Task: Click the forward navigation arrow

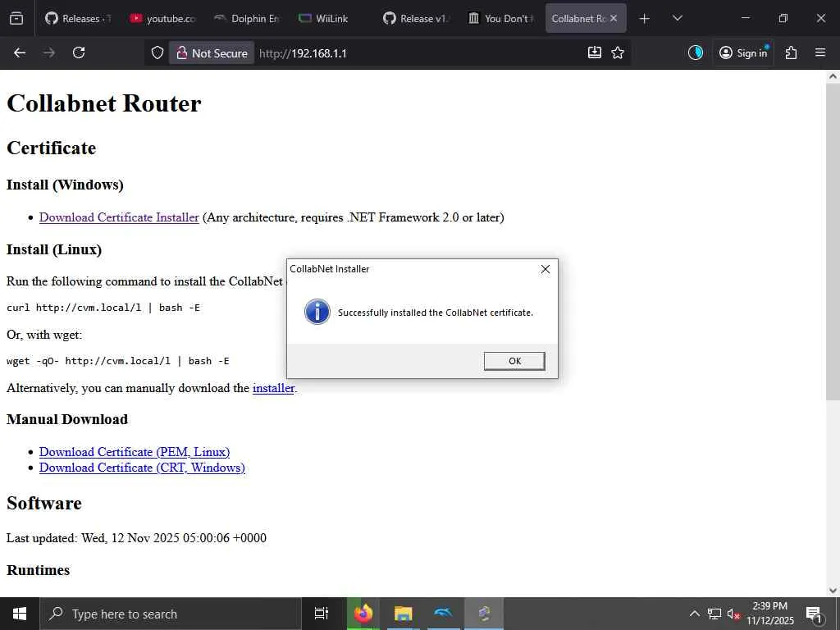Action: coord(48,52)
